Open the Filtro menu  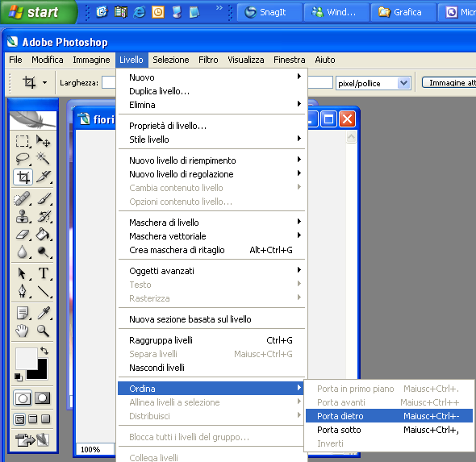(x=208, y=60)
